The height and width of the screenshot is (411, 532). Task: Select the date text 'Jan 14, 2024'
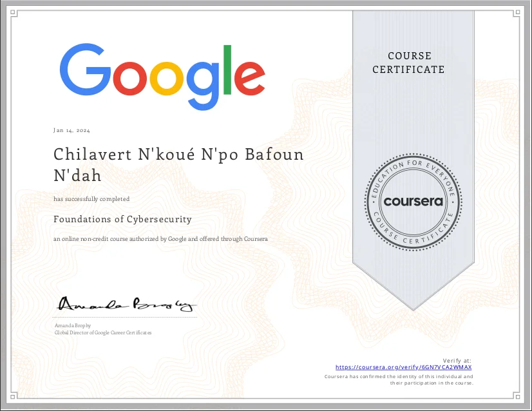point(71,130)
